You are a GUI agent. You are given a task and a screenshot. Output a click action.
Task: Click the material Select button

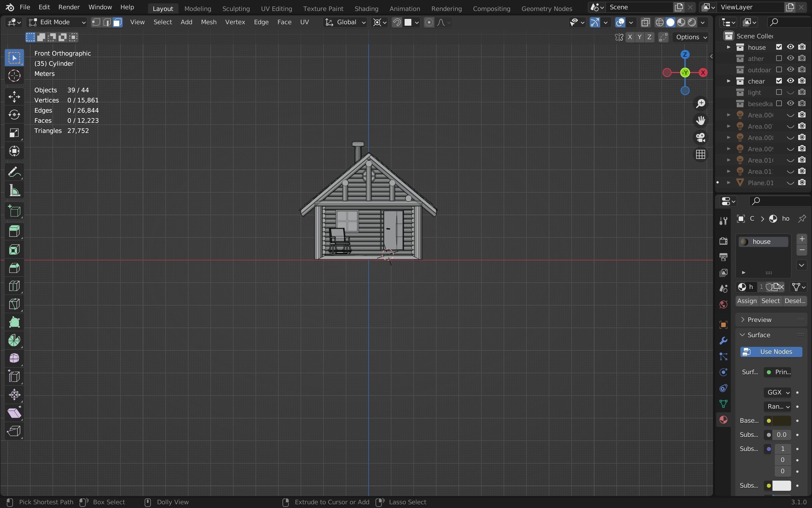pyautogui.click(x=770, y=301)
